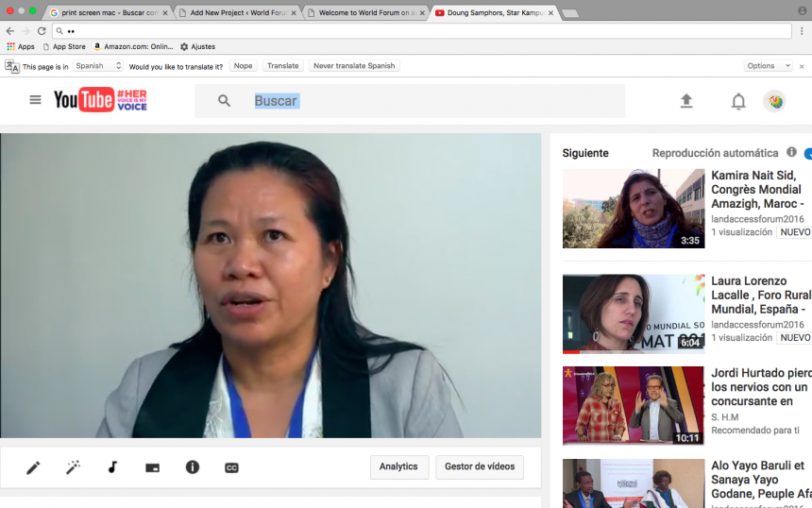Click the Gestor de vídeos button
The image size is (812, 508).
click(480, 466)
